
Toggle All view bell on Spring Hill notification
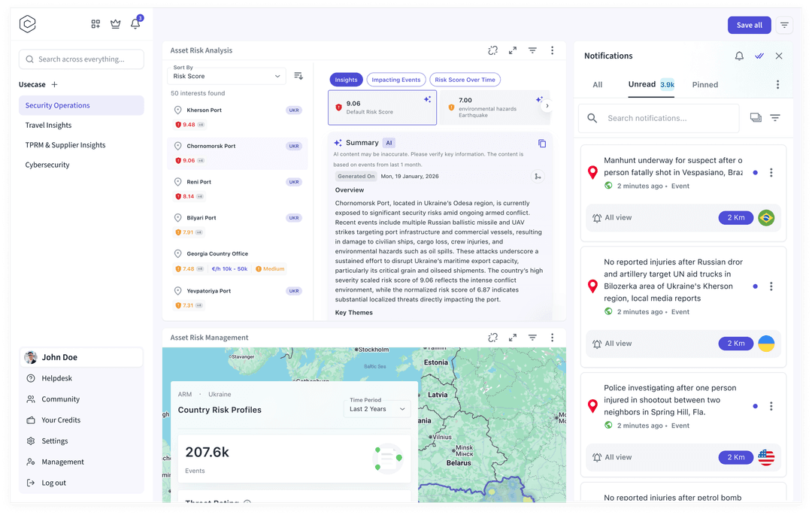coord(597,457)
